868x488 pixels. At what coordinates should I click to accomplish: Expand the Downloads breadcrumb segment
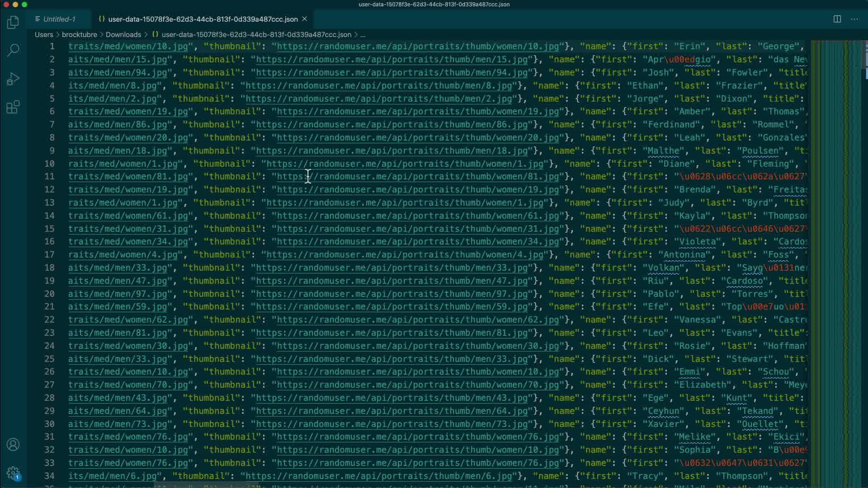(x=123, y=34)
